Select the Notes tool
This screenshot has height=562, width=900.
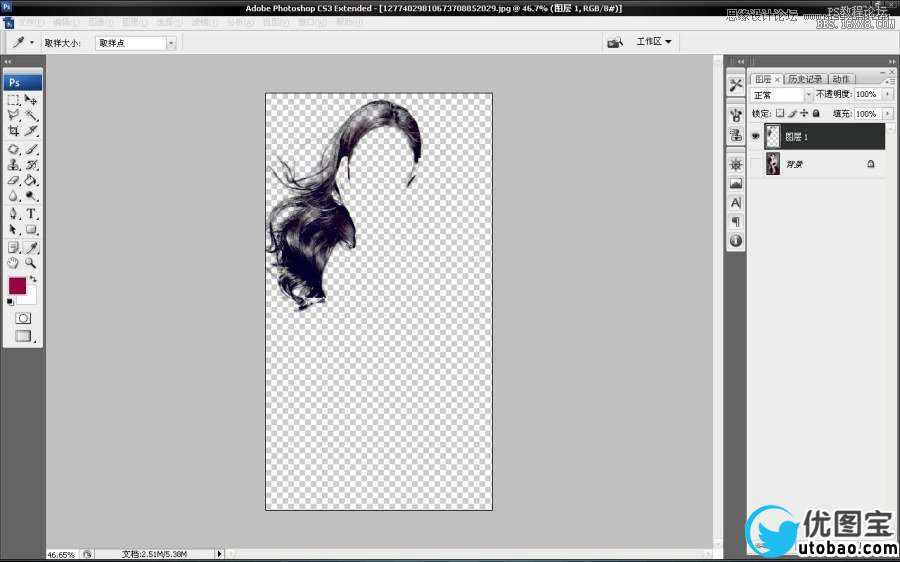coord(14,248)
